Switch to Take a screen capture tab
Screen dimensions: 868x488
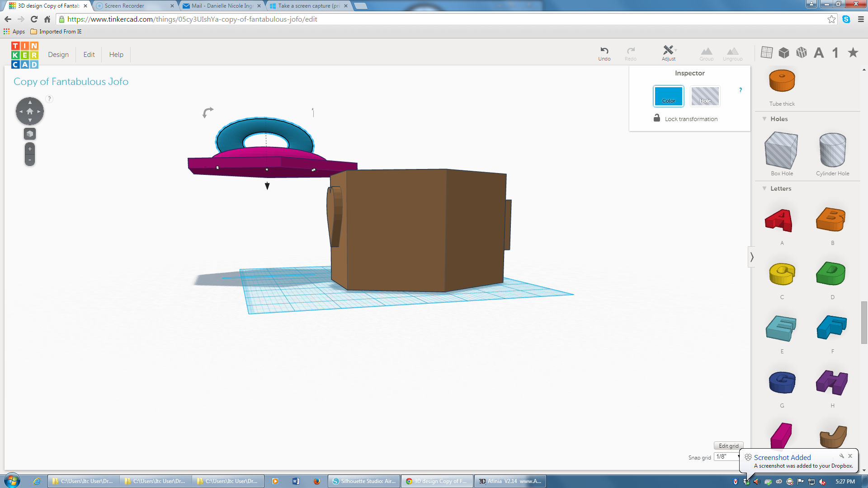coord(308,6)
